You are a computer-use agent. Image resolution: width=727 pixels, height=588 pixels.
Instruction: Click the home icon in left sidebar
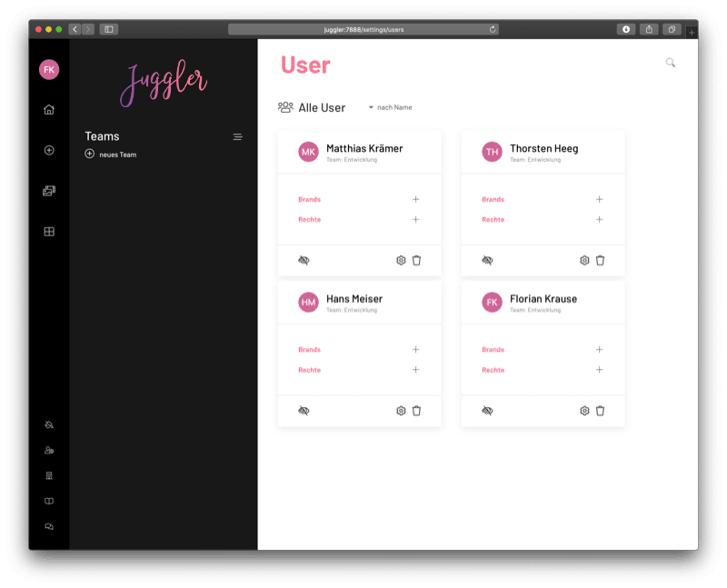click(49, 110)
